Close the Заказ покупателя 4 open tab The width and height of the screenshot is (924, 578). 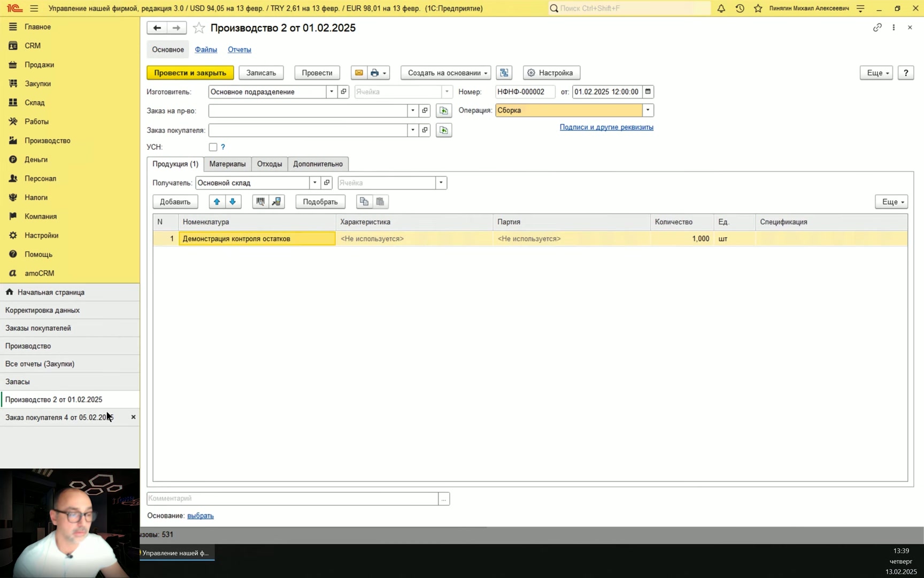pos(133,417)
